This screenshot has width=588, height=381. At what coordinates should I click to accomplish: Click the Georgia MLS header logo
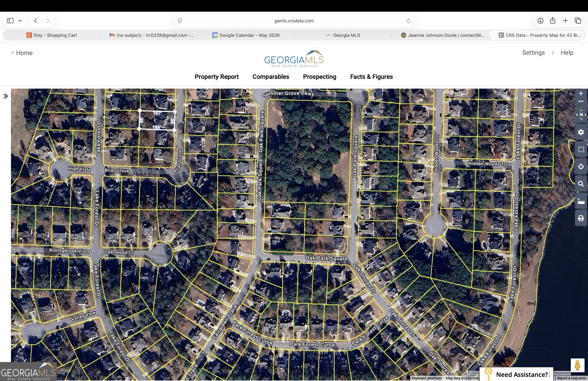(294, 59)
